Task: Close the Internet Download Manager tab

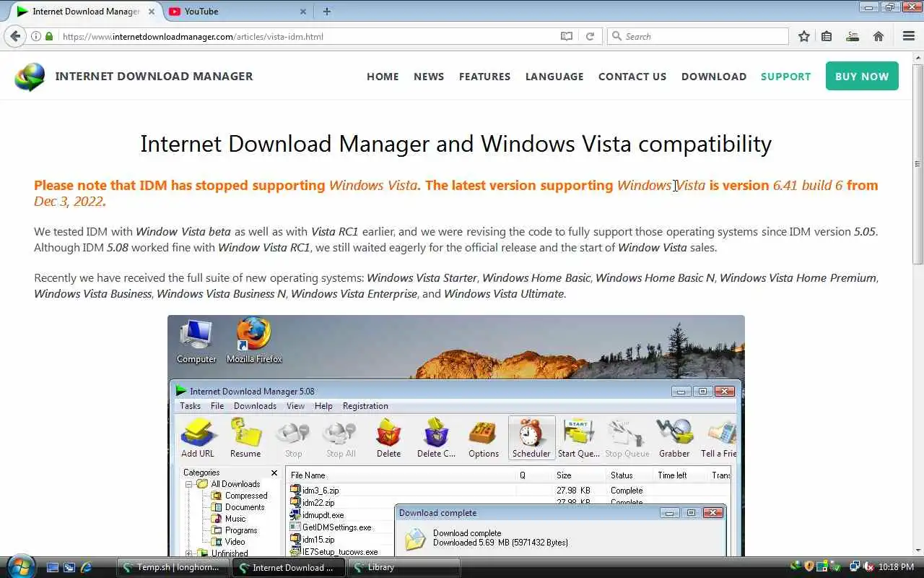Action: pyautogui.click(x=152, y=12)
